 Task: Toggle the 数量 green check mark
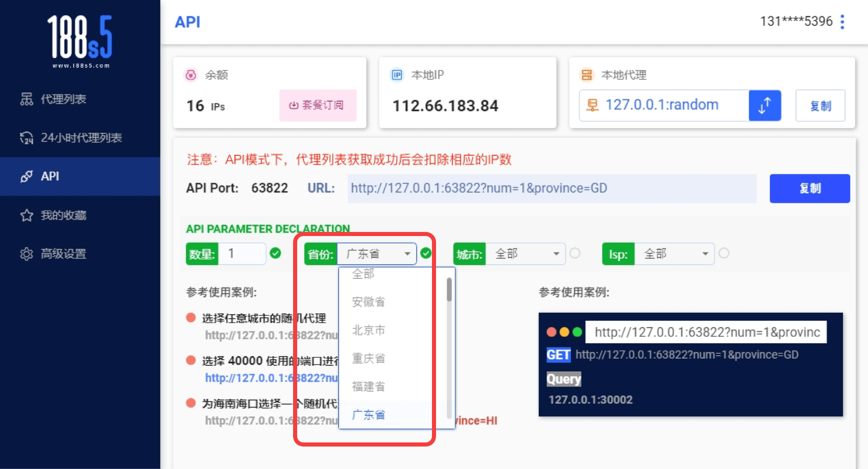point(275,253)
